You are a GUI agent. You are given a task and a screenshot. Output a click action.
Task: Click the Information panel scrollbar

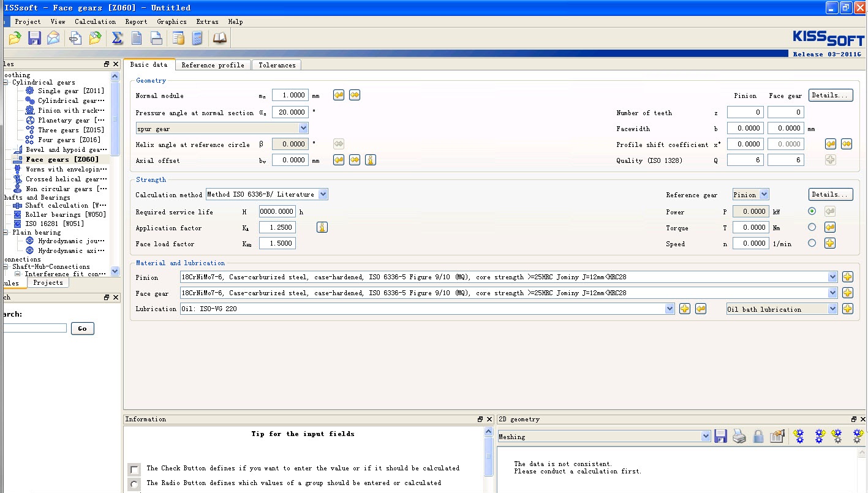click(489, 459)
